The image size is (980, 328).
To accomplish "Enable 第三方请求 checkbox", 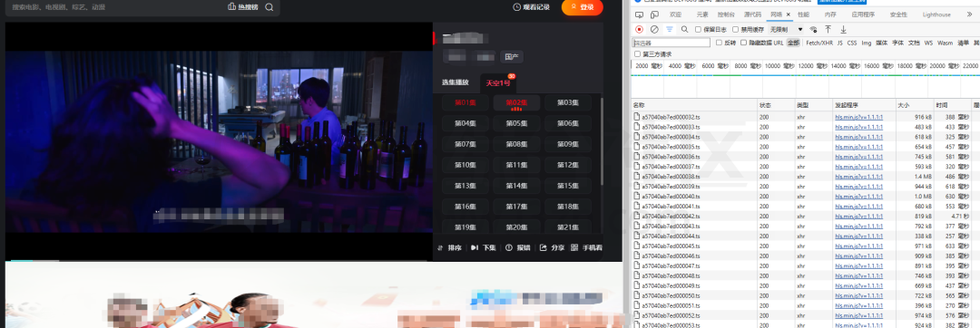I will (x=638, y=54).
